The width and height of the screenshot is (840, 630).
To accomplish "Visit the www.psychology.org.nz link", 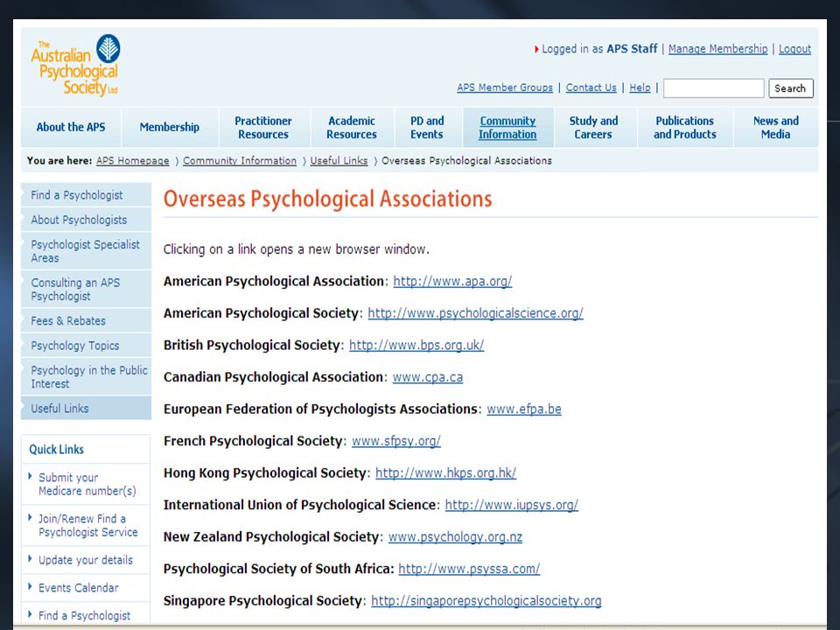I will (455, 536).
